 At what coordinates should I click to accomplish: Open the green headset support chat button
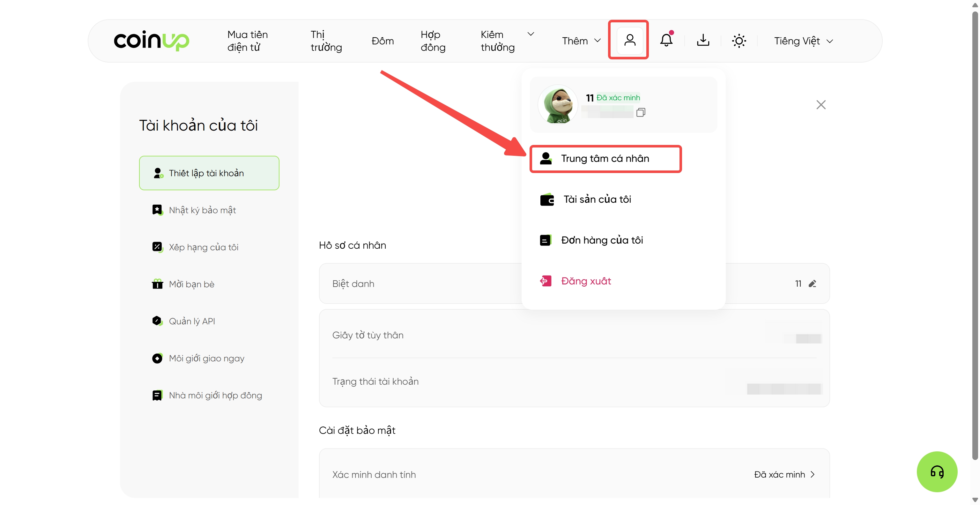(x=937, y=471)
